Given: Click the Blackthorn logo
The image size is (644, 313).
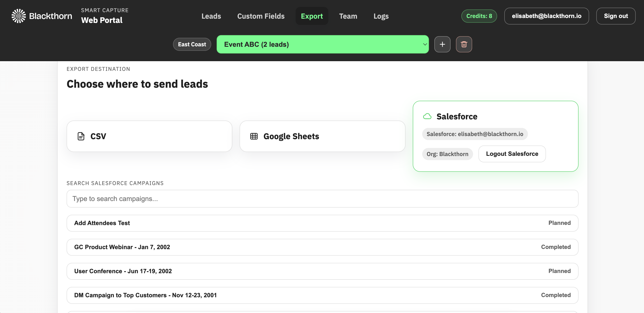Looking at the screenshot, I should pos(18,16).
